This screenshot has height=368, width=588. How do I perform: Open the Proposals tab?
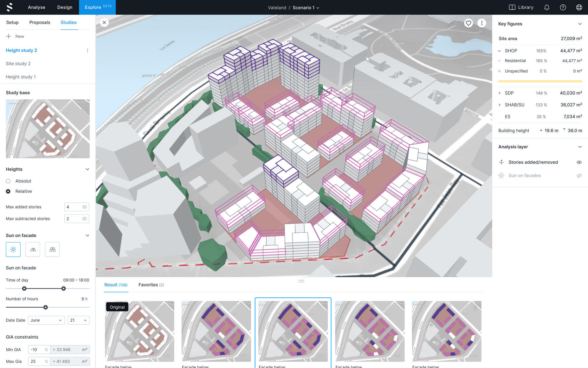coord(40,22)
